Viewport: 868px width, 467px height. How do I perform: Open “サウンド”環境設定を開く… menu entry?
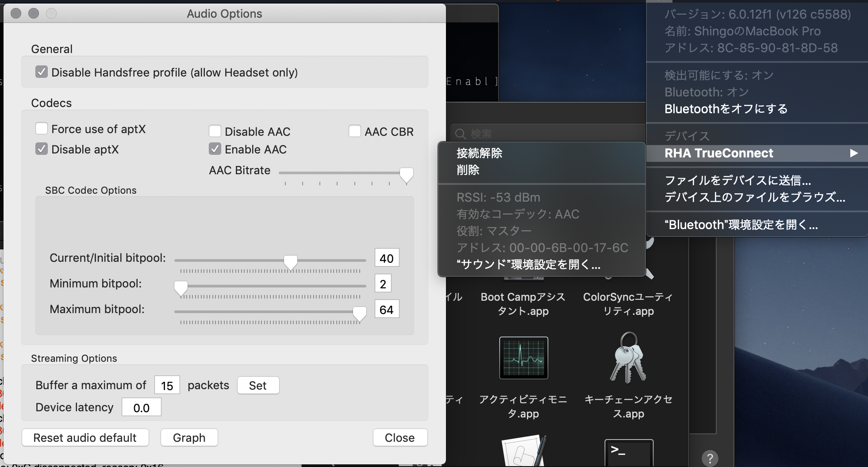click(x=542, y=264)
